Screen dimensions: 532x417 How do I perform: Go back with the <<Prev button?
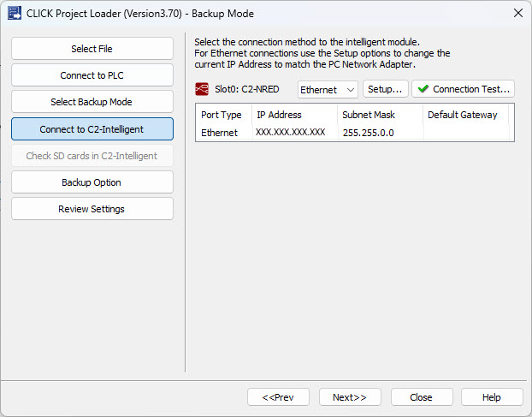tap(278, 397)
